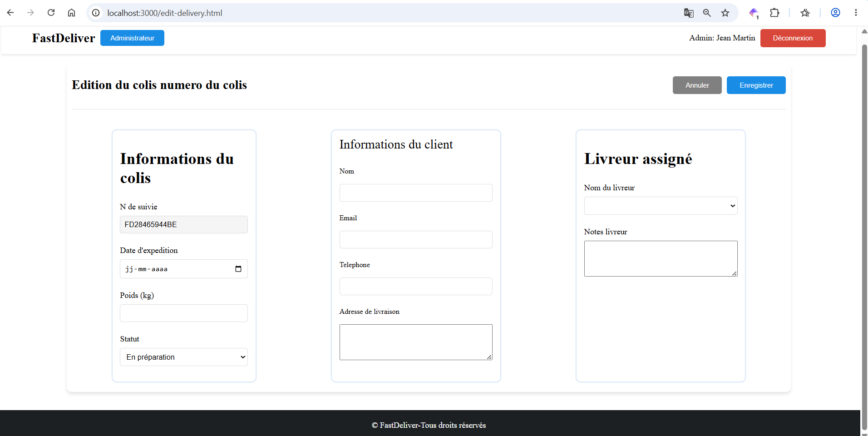Focus the Date d'expedition field
The width and height of the screenshot is (868, 436).
click(x=184, y=269)
